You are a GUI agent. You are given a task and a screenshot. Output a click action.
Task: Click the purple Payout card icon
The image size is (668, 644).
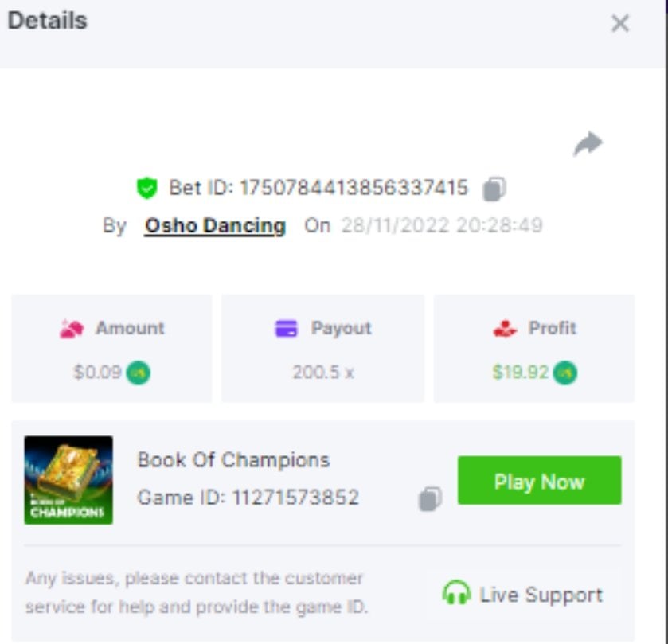click(x=287, y=329)
